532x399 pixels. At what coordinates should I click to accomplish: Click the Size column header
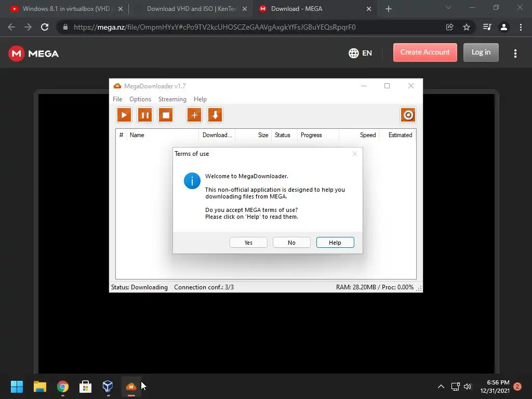(253, 135)
